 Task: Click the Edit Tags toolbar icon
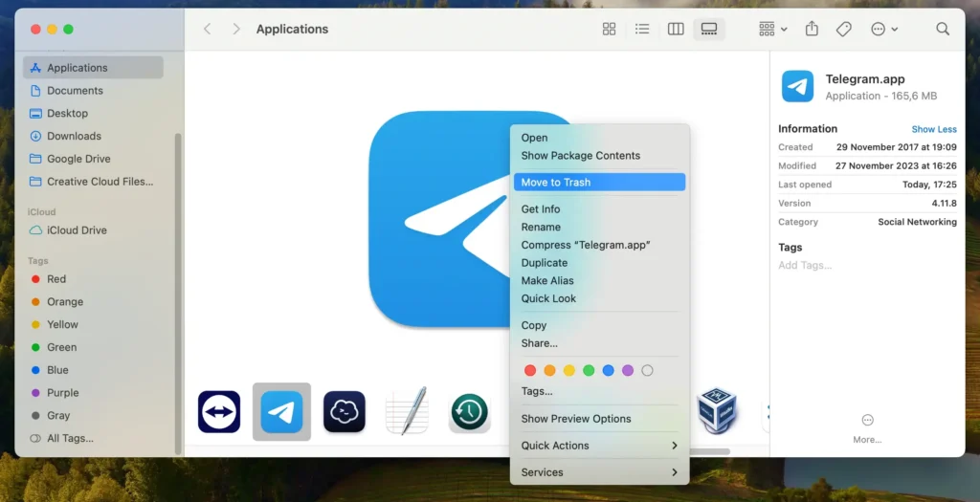844,29
